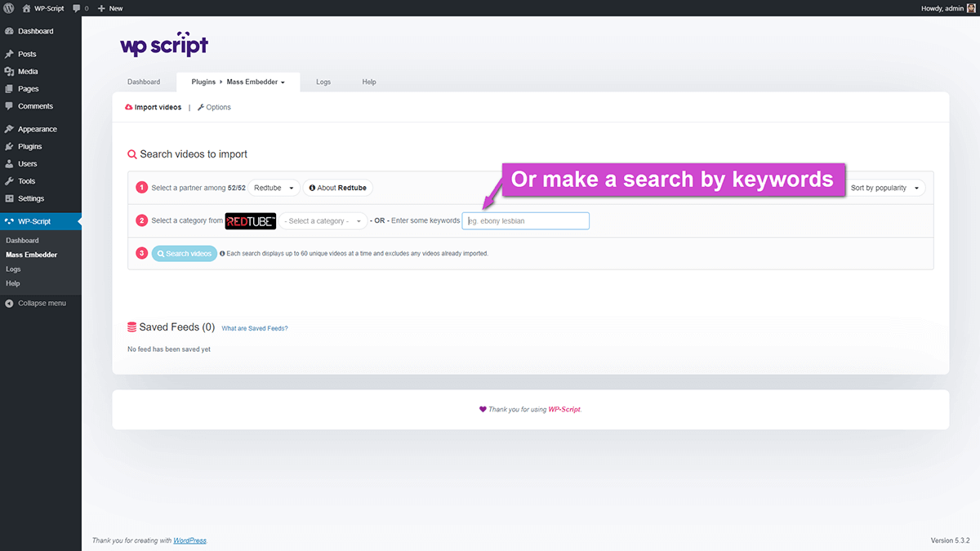Click the info icon beside search limit note
980x551 pixels.
(x=223, y=254)
